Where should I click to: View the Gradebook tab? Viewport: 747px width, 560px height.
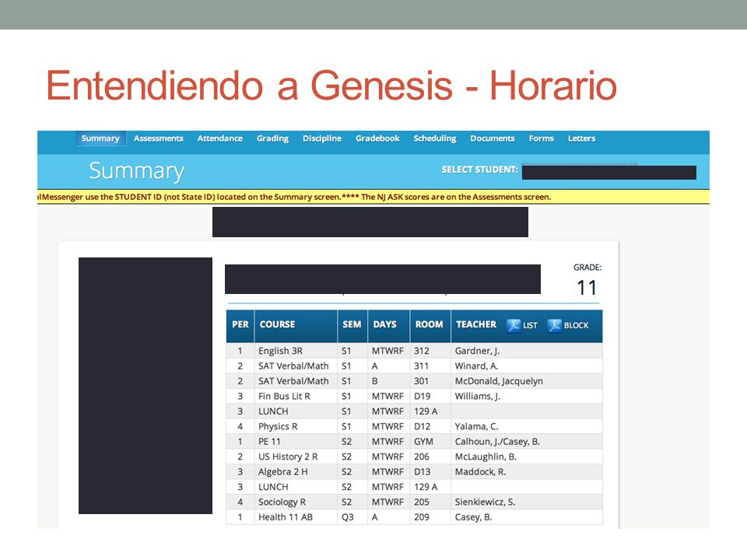(377, 138)
